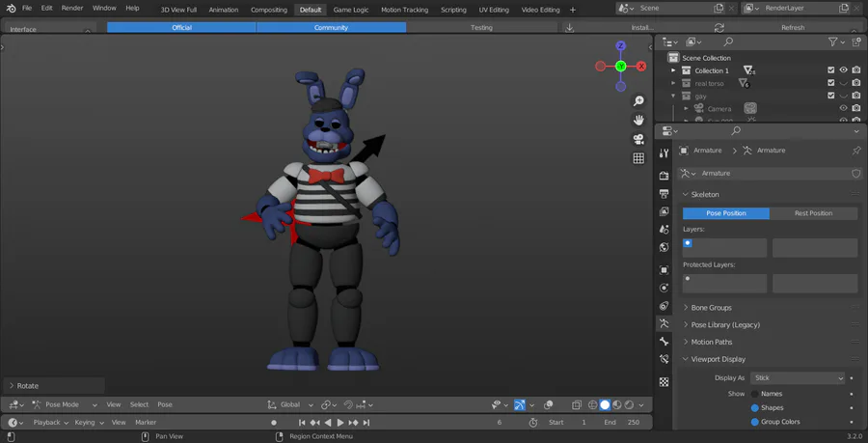Enable the Names show checkbox
This screenshot has width=868, height=443.
coord(754,394)
